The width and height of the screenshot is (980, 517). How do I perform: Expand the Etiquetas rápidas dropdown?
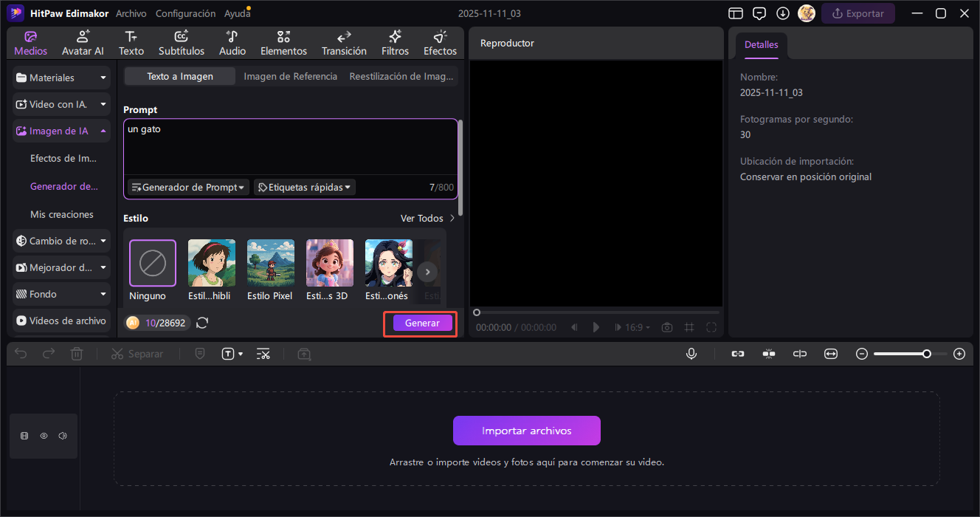pos(305,188)
